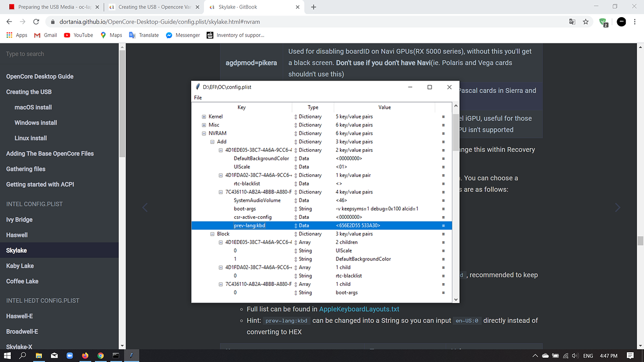Open the YouTube bookmark

(78, 35)
